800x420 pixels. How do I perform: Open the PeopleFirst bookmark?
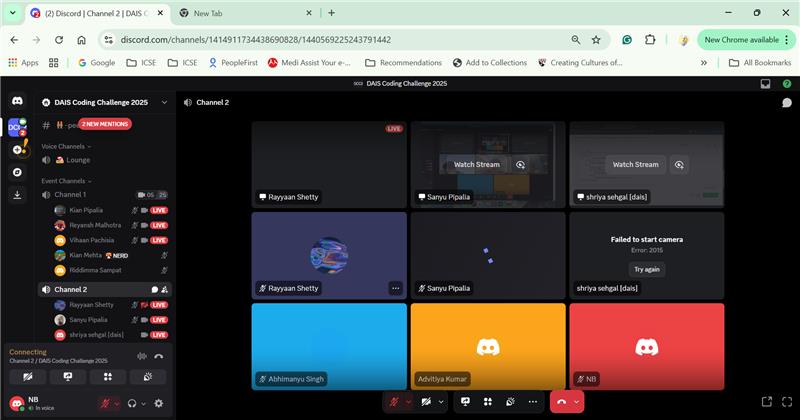(x=233, y=63)
